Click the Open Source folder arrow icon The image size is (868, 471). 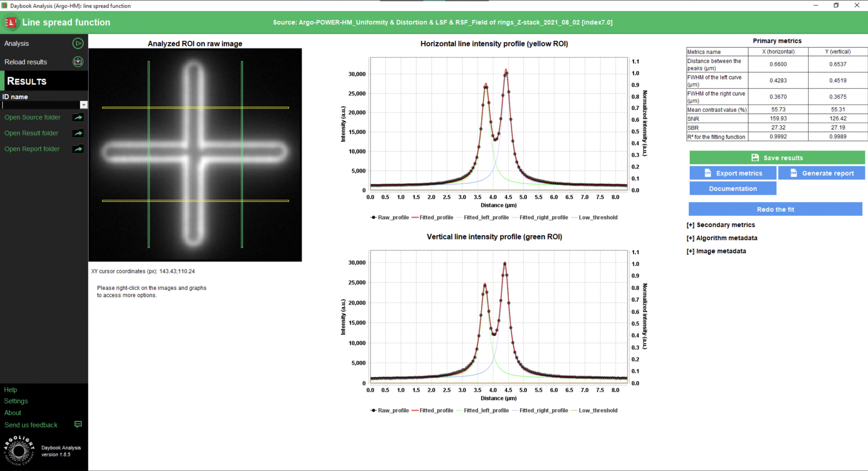tap(78, 117)
